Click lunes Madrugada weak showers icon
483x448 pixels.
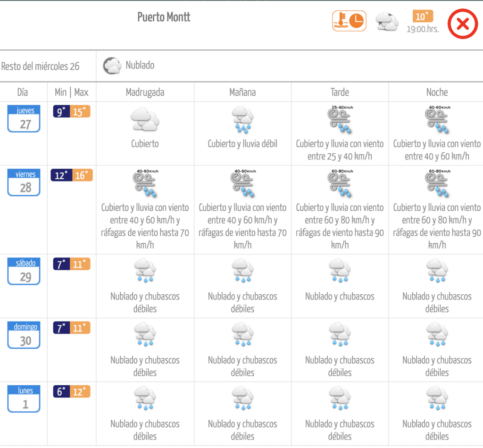pos(145,398)
